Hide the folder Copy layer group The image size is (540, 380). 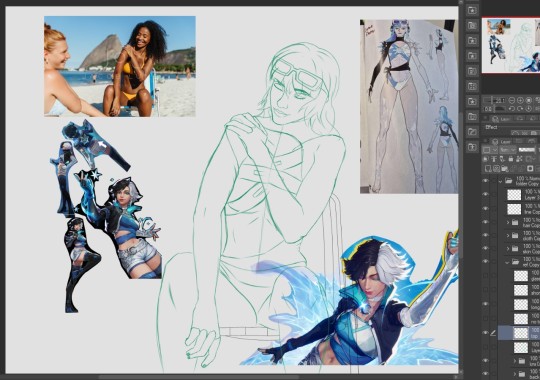pyautogui.click(x=486, y=180)
